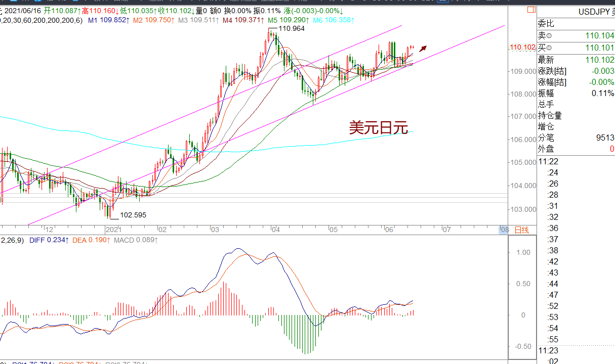Click the 卖 price 110.104

click(599, 36)
